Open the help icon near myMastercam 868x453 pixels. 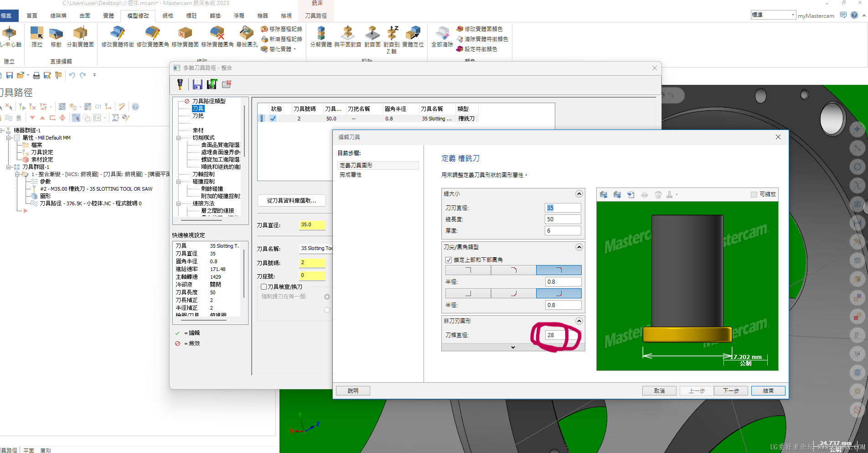854,15
